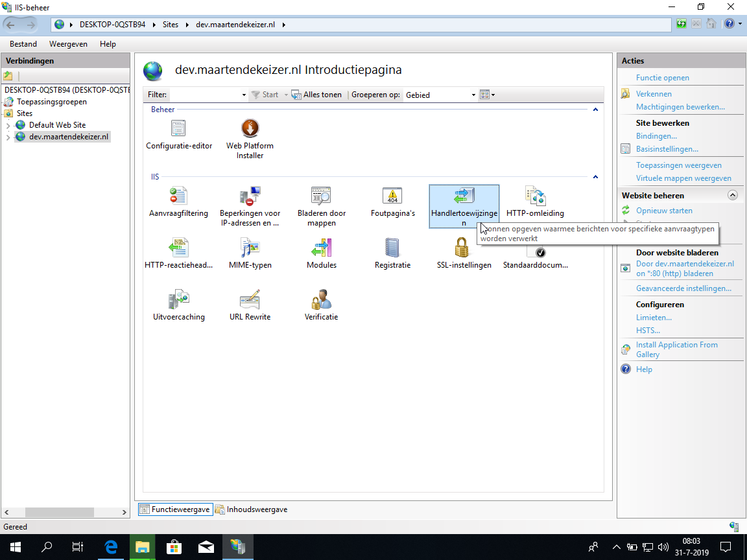The height and width of the screenshot is (560, 747).
Task: Select Default Web Site in tree
Action: [57, 124]
